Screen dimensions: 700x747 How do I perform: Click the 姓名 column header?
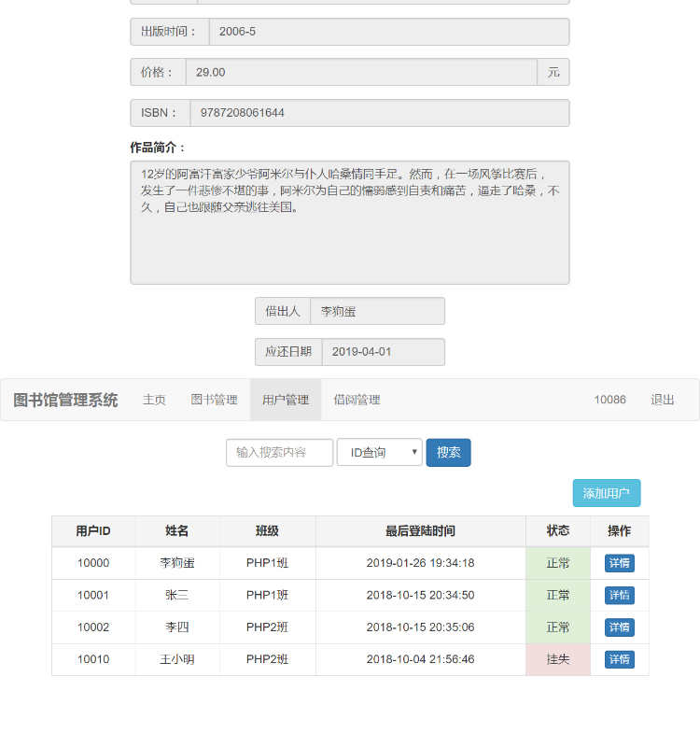tap(177, 530)
